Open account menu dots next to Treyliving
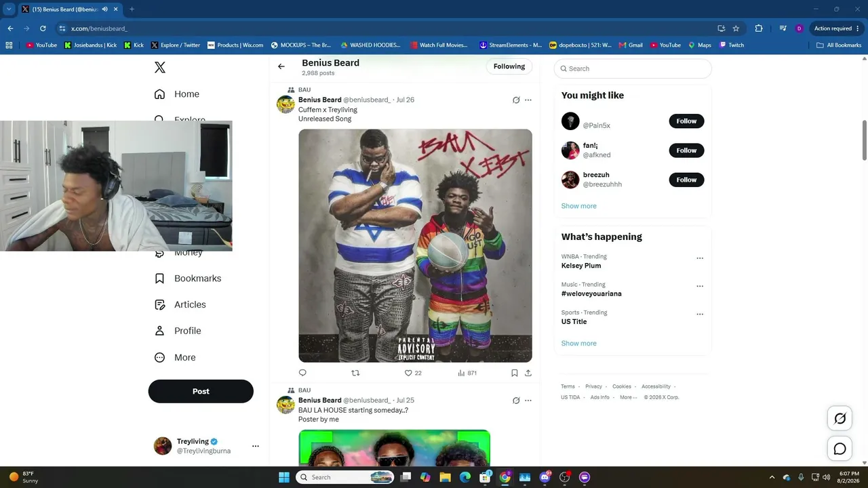This screenshot has height=488, width=868. point(256,446)
